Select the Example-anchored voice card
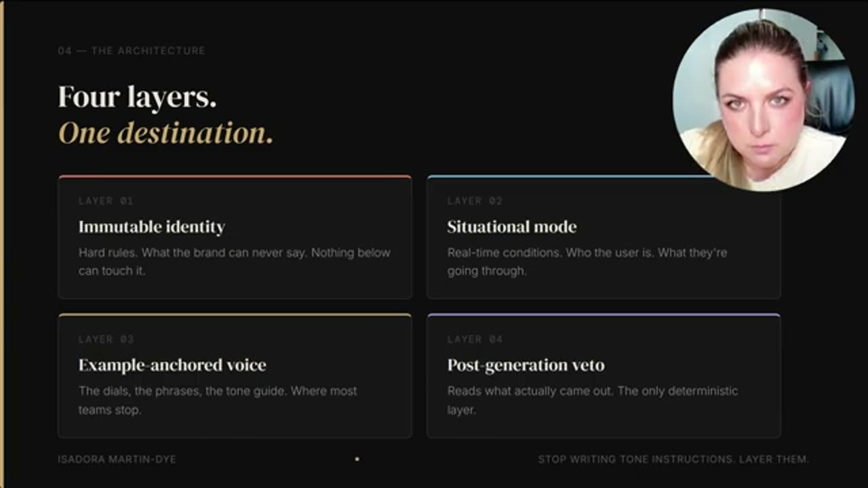The width and height of the screenshot is (868, 488). point(235,375)
